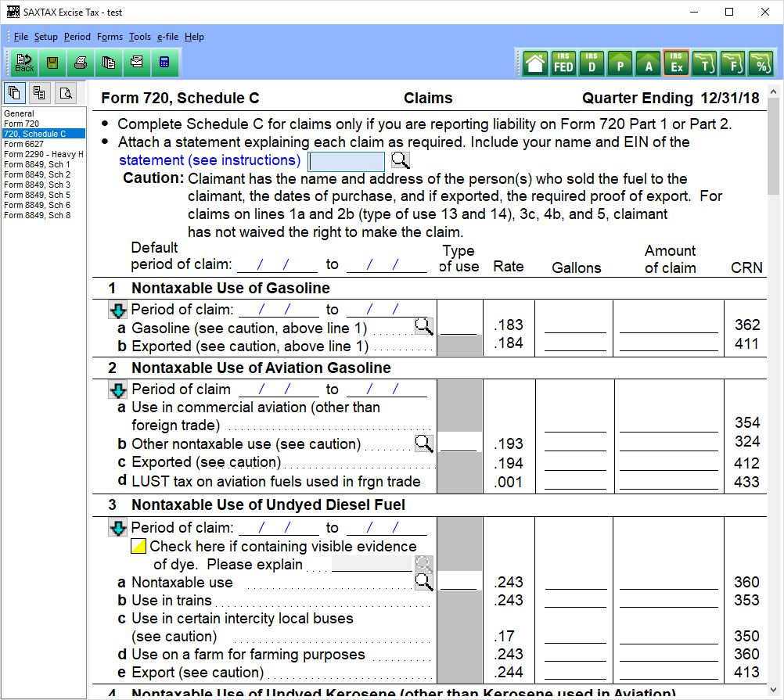The image size is (784, 700).
Task: Open Form 2290 - Heavy H entry
Action: click(44, 154)
